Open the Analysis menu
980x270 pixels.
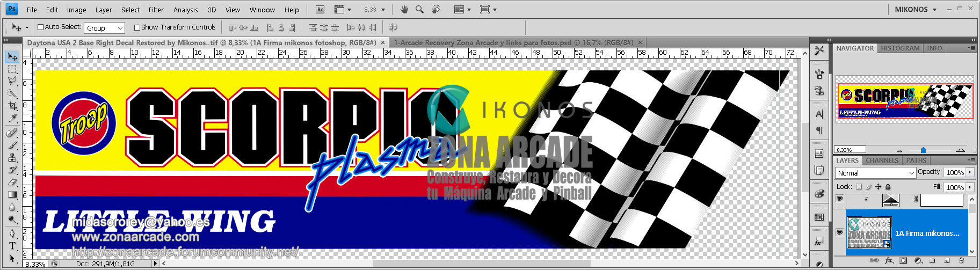click(186, 10)
